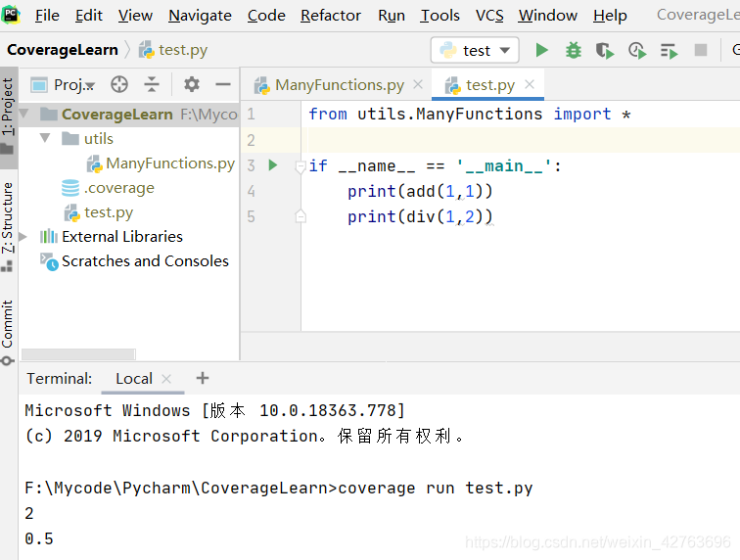Select External Libraries in project tree

(x=112, y=237)
